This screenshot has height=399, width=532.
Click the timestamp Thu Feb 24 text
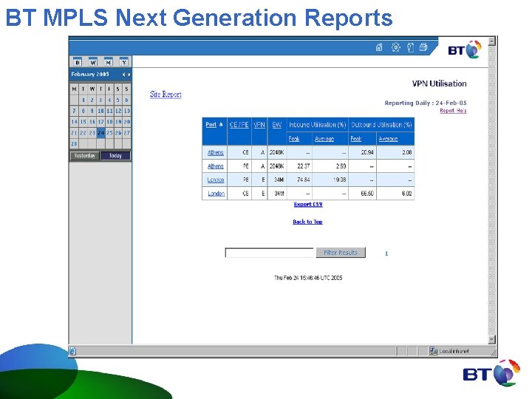pos(308,278)
